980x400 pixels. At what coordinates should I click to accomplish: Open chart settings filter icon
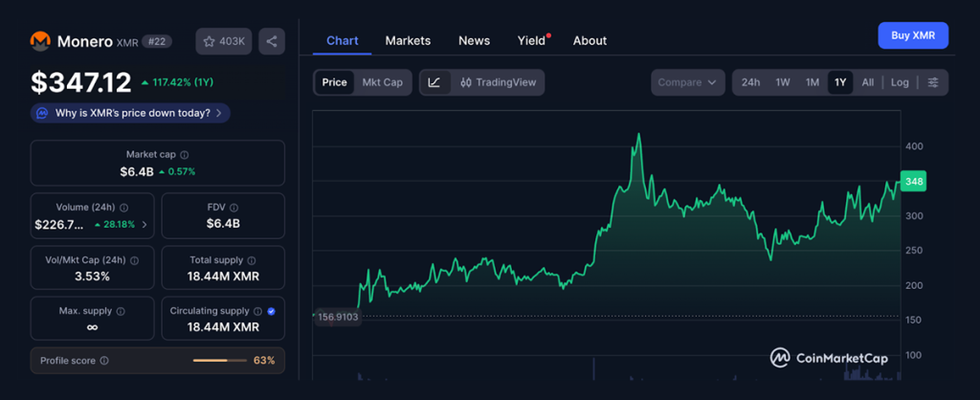(x=933, y=82)
